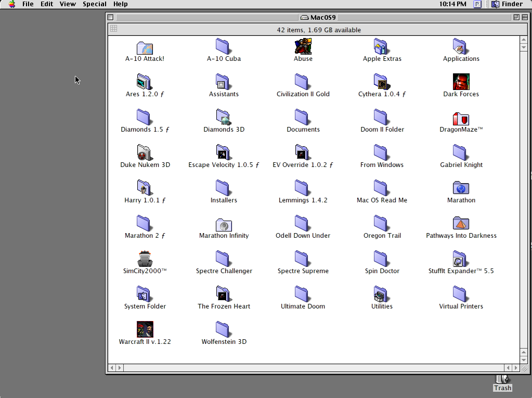This screenshot has height=398, width=532.
Task: Click the right-most horizontal scrollbar right arrow
Action: [516, 368]
